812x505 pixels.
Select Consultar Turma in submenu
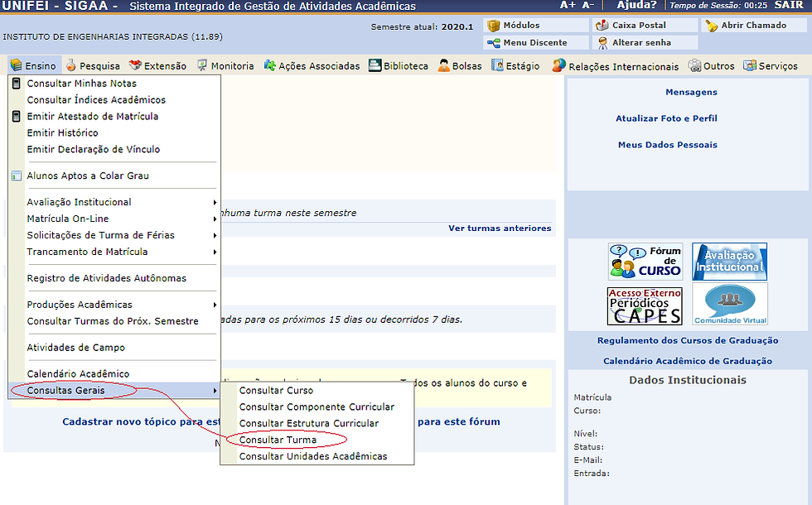(x=278, y=440)
